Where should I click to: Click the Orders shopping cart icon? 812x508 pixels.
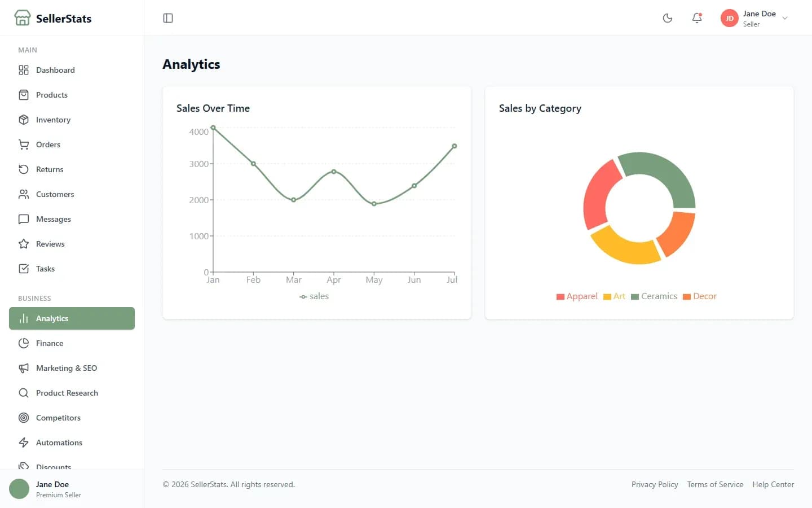point(24,144)
